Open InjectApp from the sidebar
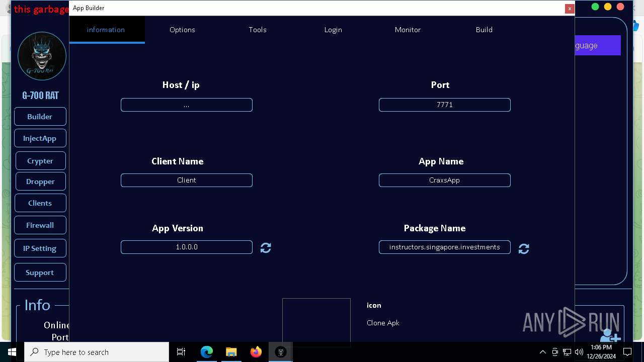Viewport: 644px width, 362px height. tap(40, 138)
